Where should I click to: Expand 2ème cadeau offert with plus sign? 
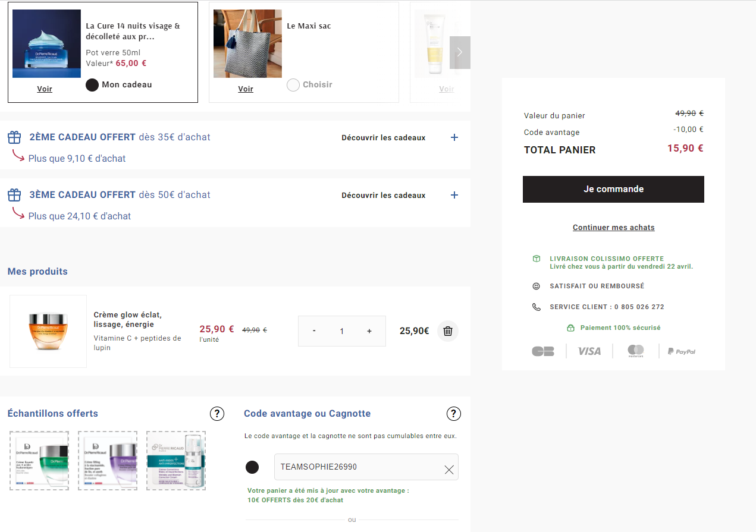tap(454, 137)
